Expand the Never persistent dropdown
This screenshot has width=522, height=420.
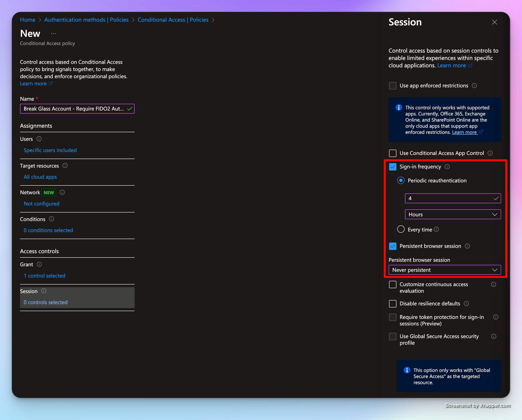point(444,270)
